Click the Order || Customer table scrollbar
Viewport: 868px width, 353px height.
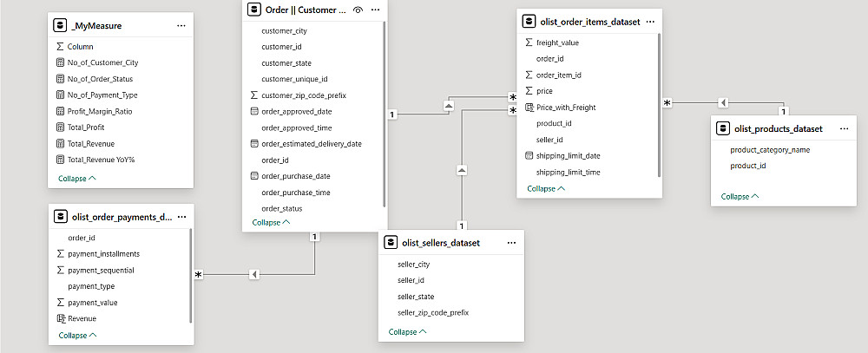coord(384,113)
